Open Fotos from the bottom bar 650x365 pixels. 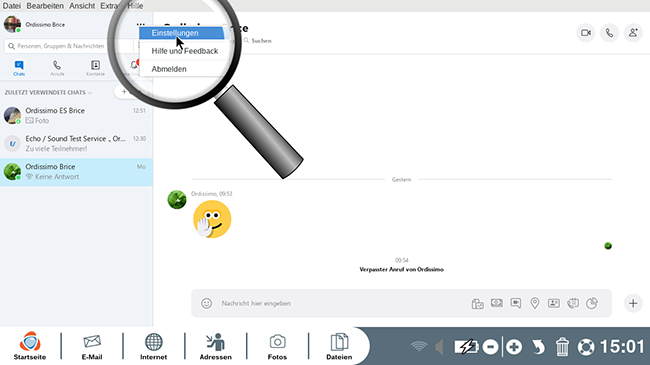(277, 346)
